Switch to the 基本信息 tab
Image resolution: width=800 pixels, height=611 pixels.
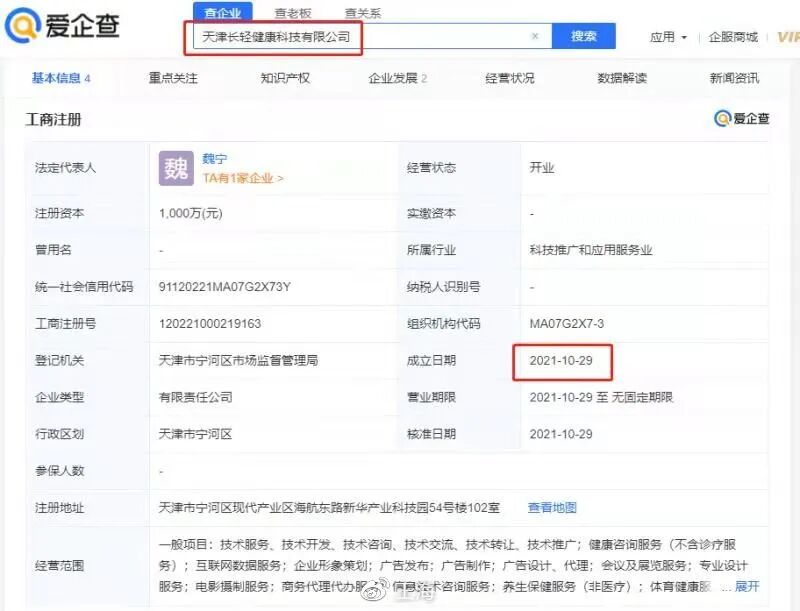pyautogui.click(x=61, y=78)
